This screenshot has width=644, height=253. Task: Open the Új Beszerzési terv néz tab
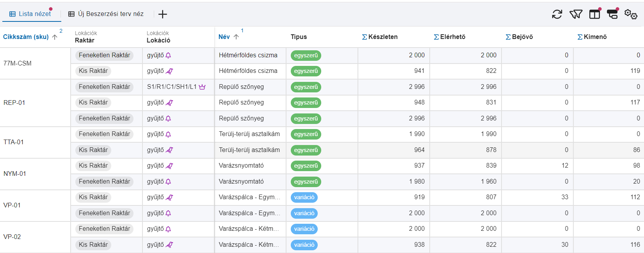pos(106,14)
